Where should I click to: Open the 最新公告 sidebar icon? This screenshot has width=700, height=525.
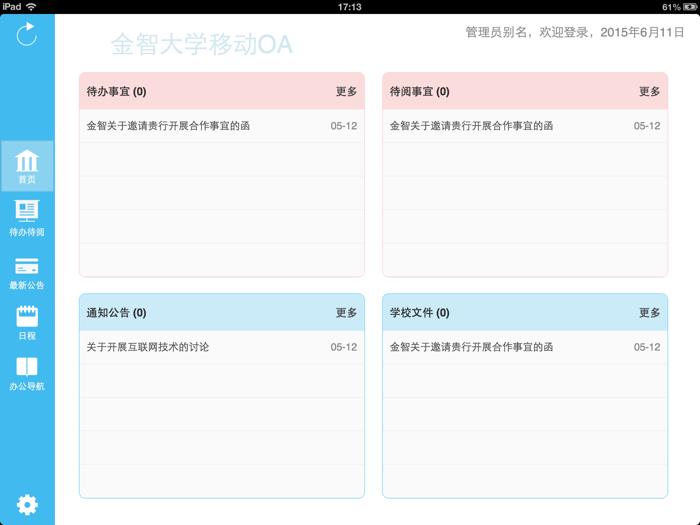tap(27, 274)
